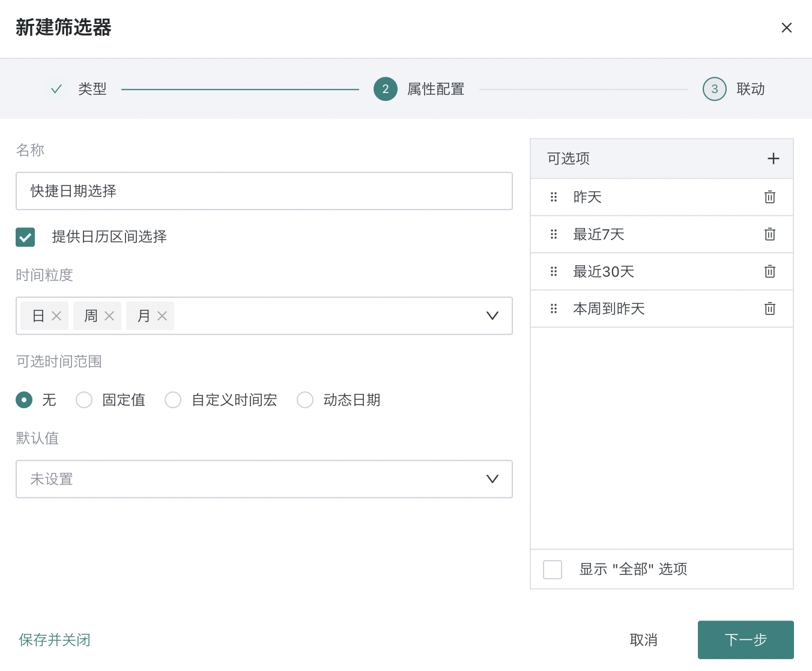Select the 无 radio button
The width and height of the screenshot is (812, 671).
coord(24,400)
